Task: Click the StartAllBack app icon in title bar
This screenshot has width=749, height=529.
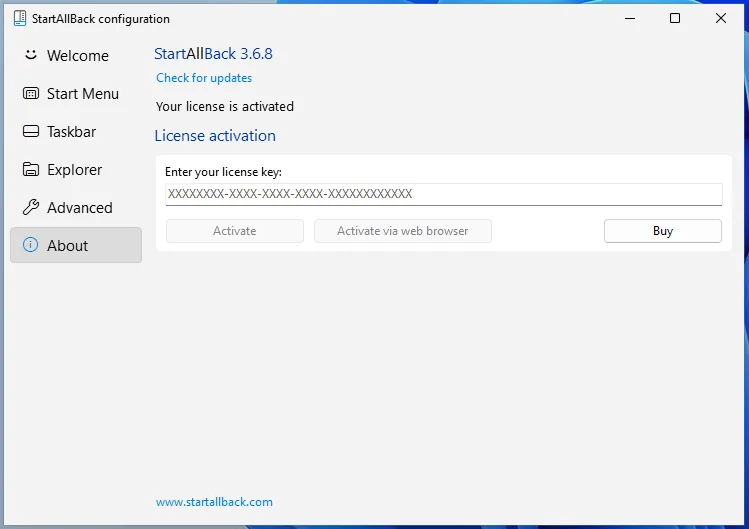Action: [19, 18]
